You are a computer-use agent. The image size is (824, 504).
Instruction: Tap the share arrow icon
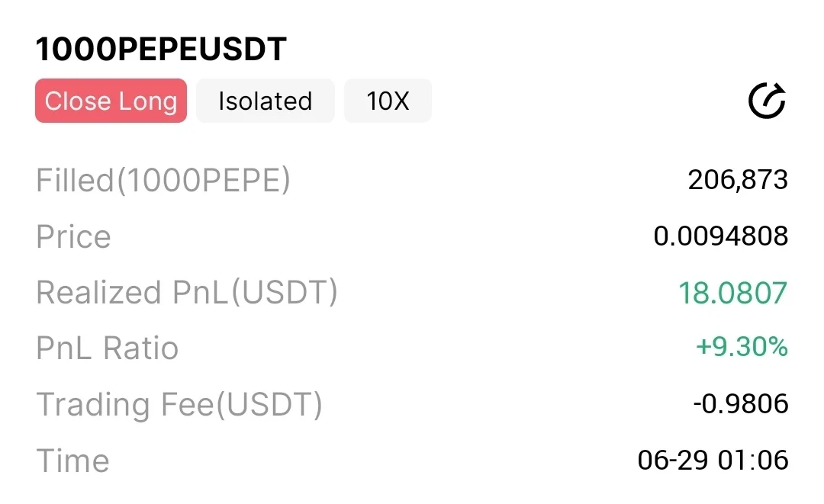click(x=767, y=101)
